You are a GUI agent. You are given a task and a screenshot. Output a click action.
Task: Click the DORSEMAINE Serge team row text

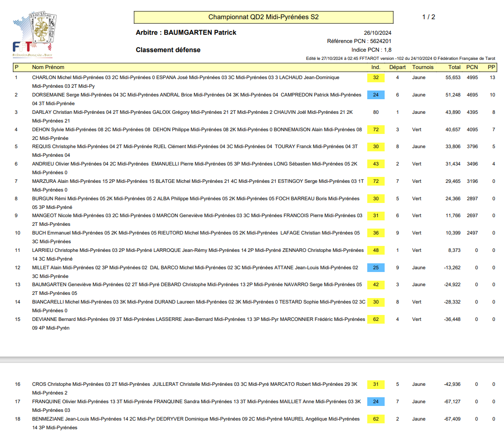(196, 99)
